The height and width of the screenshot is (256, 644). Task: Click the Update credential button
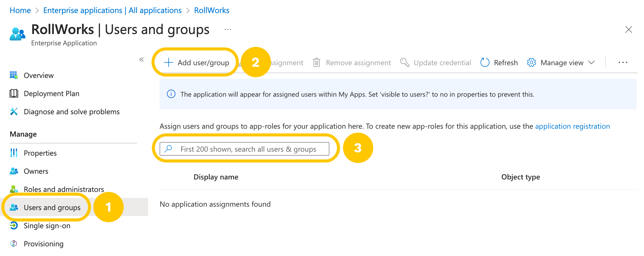tap(436, 62)
